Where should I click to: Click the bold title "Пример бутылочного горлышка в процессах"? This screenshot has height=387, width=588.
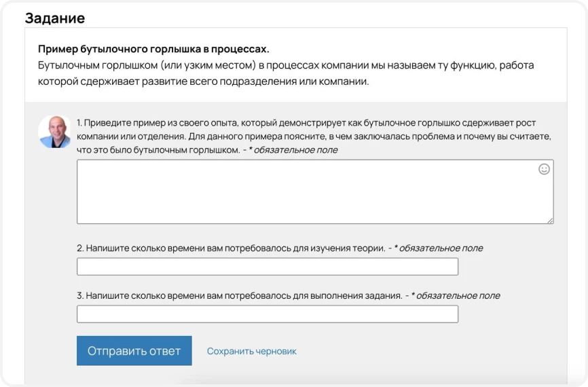(153, 49)
